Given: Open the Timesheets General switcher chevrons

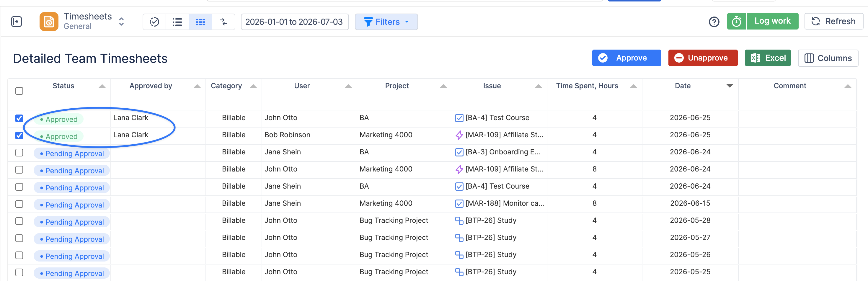Looking at the screenshot, I should (121, 22).
